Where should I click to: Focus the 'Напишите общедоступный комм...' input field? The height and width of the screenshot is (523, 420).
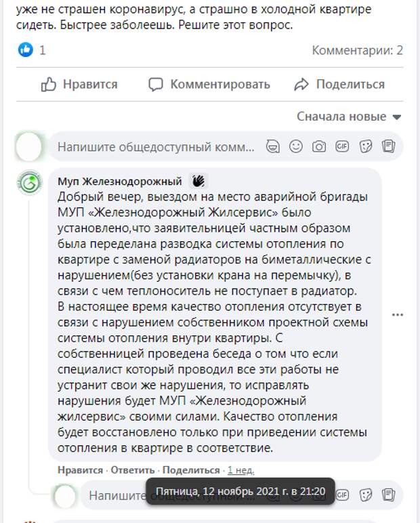click(156, 146)
